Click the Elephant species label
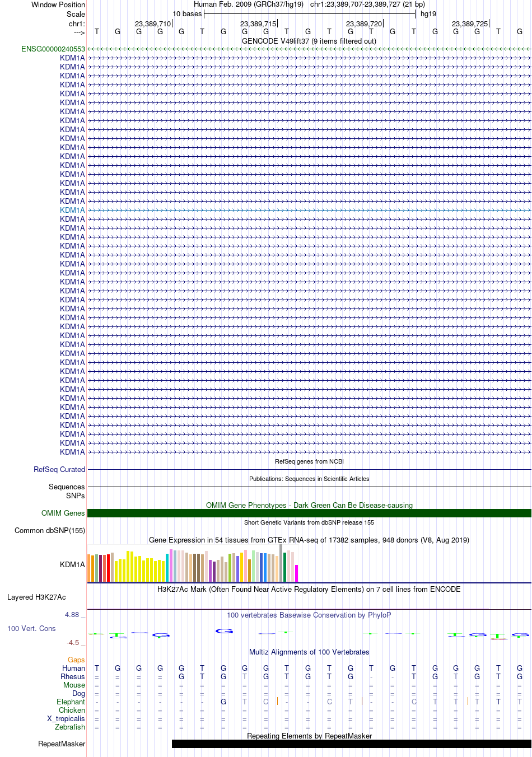 click(x=71, y=702)
